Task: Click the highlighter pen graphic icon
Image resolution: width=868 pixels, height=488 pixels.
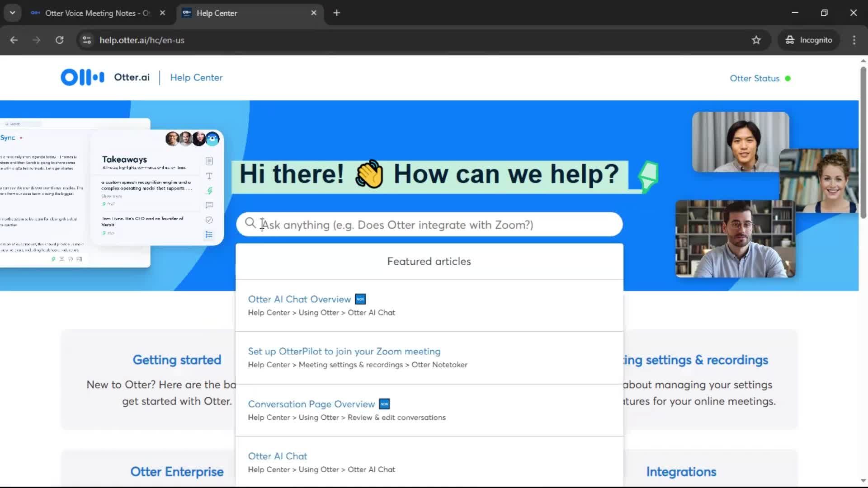Action: pos(648,177)
